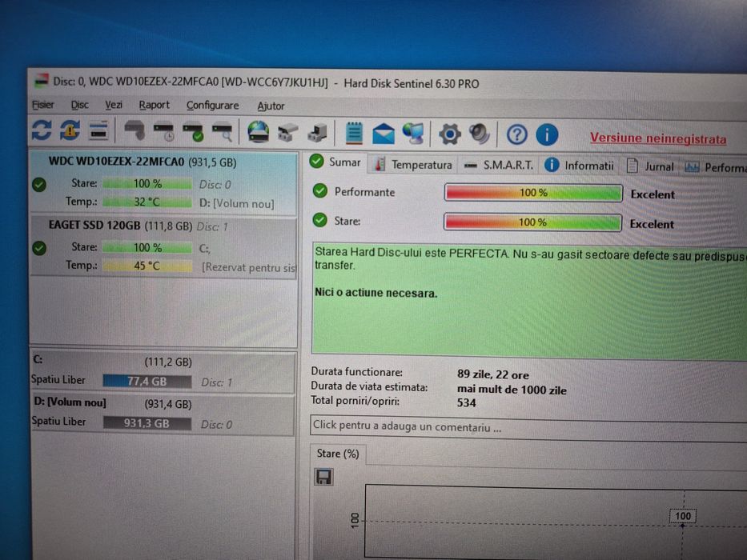Open settings with the gear icon
Screen dimensions: 747x560
click(x=450, y=134)
